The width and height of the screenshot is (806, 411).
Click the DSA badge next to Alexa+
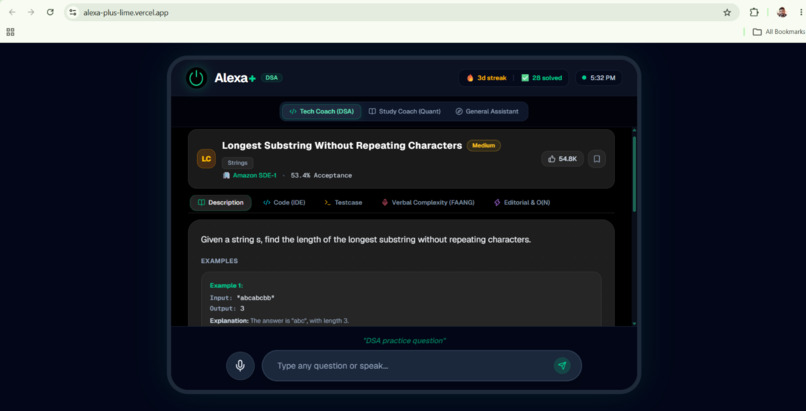pos(271,78)
